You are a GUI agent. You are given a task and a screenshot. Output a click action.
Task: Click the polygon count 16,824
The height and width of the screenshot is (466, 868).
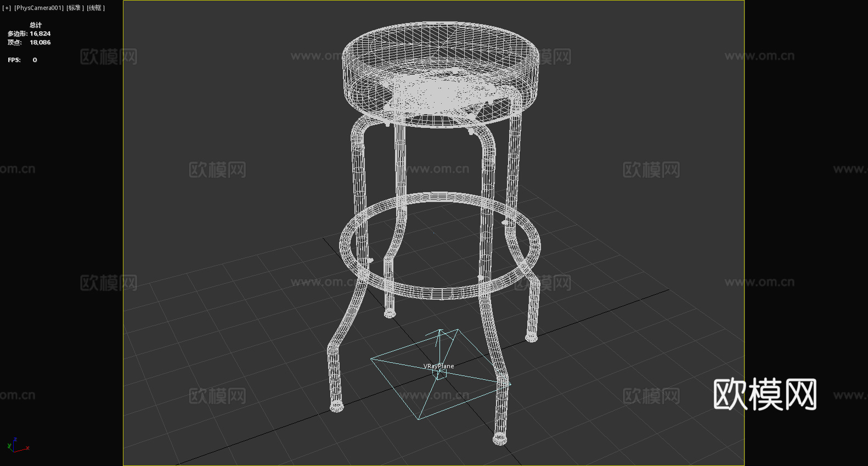coord(40,33)
